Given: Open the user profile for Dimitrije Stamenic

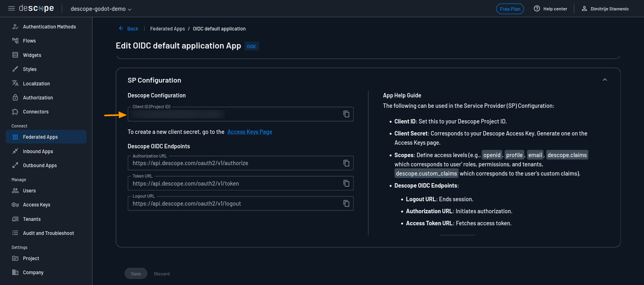Looking at the screenshot, I should click(x=605, y=9).
